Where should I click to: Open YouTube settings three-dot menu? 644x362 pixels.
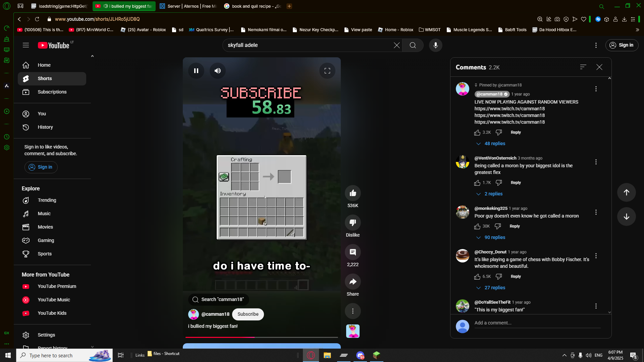tap(596, 45)
